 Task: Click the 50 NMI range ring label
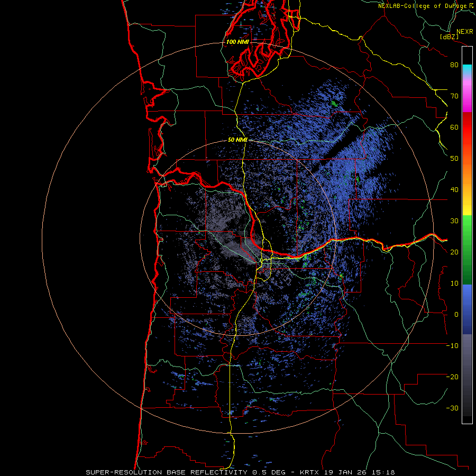click(237, 140)
